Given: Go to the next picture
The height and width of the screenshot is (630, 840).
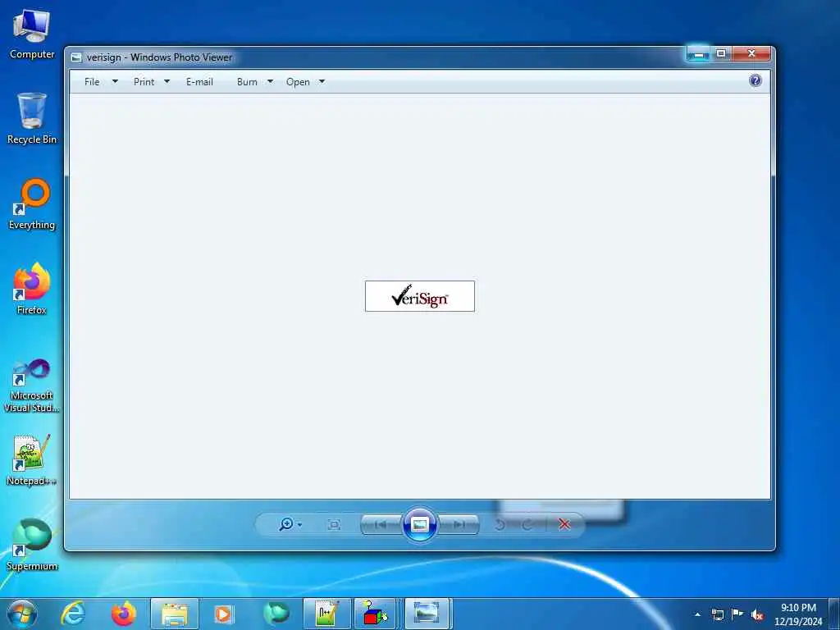Looking at the screenshot, I should click(x=459, y=524).
